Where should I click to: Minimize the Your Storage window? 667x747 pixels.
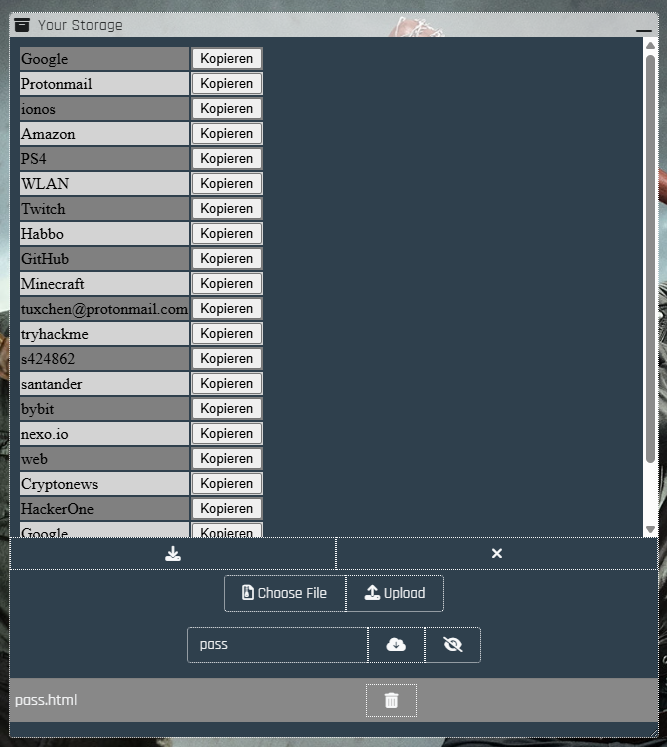643,30
